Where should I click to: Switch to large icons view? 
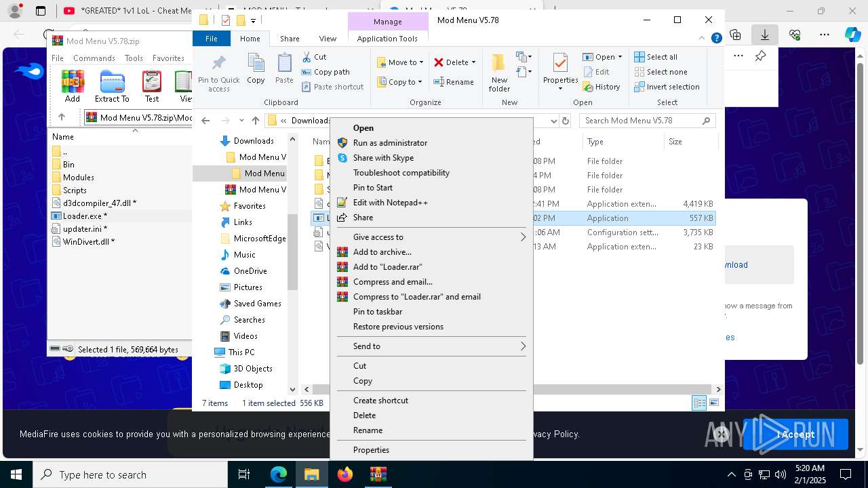(714, 403)
